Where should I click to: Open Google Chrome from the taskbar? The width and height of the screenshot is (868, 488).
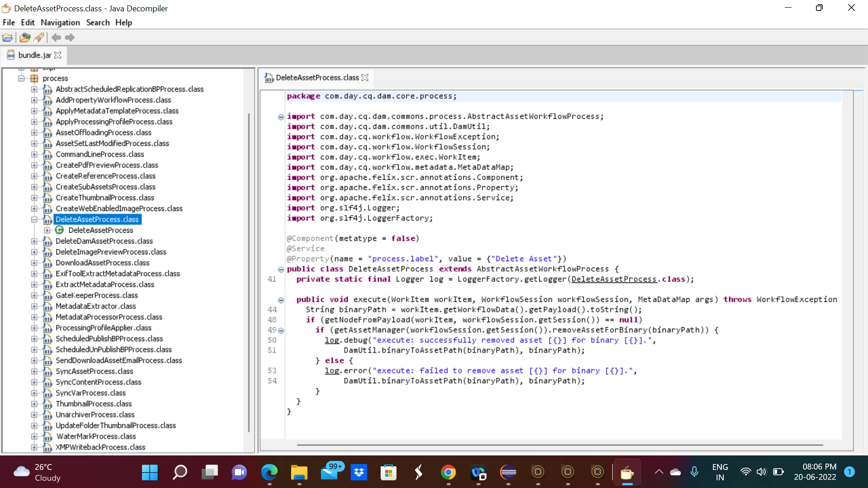(448, 473)
